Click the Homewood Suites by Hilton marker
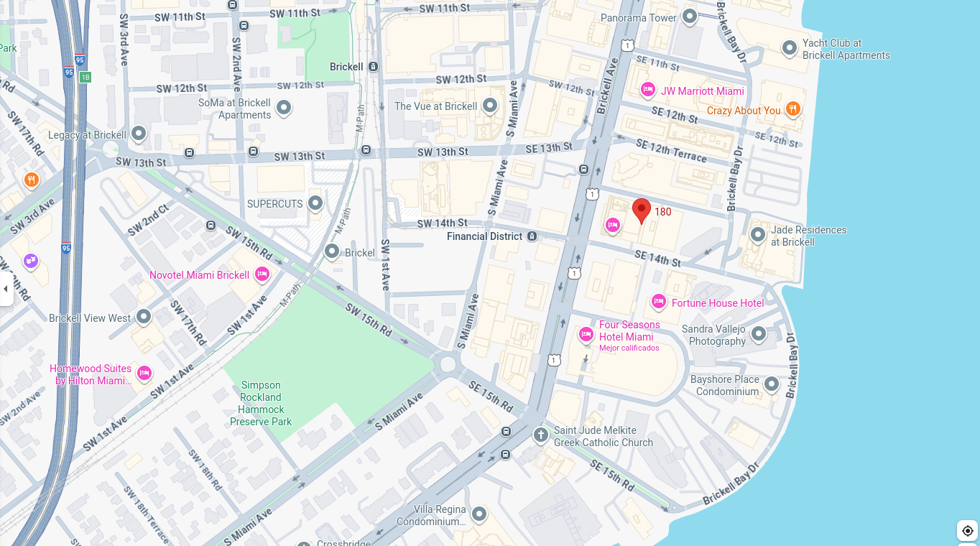 click(x=144, y=373)
